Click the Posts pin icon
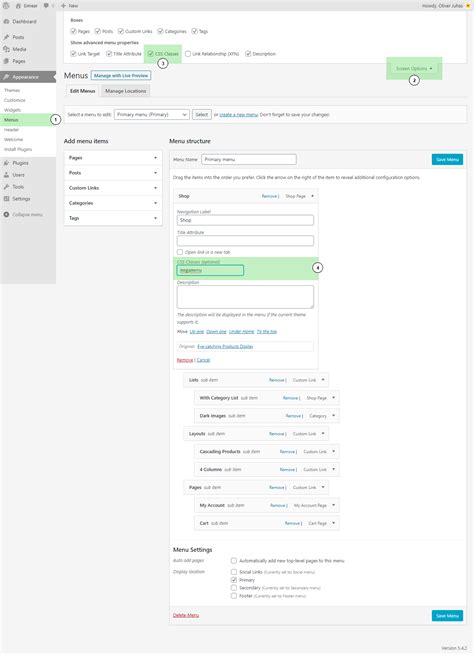The image size is (474, 655). pos(6,37)
